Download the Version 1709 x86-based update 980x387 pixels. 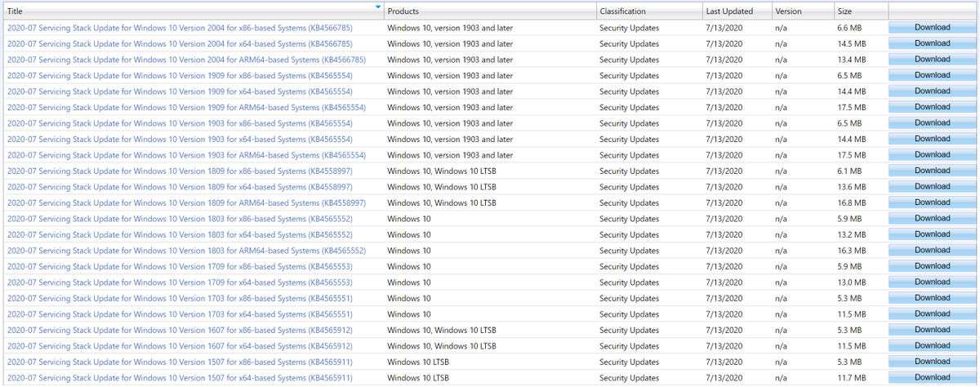pyautogui.click(x=932, y=266)
